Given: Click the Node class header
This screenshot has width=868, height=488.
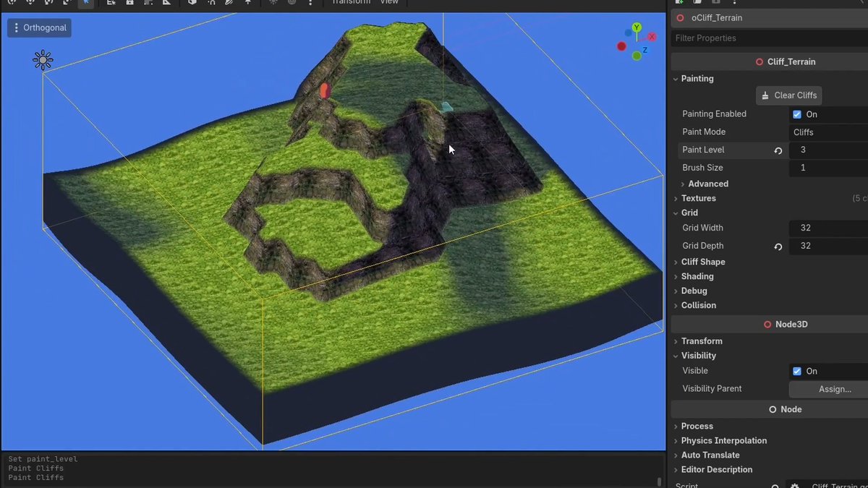Looking at the screenshot, I should click(770, 409).
